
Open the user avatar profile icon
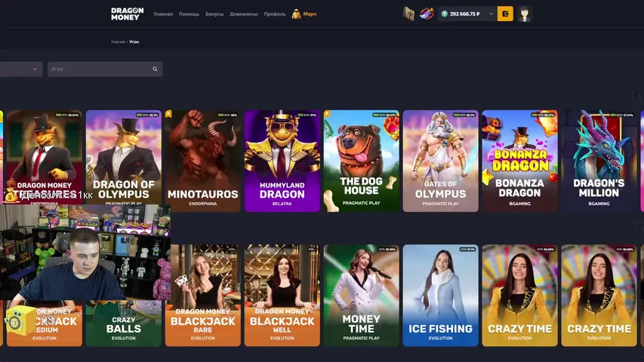(x=524, y=14)
